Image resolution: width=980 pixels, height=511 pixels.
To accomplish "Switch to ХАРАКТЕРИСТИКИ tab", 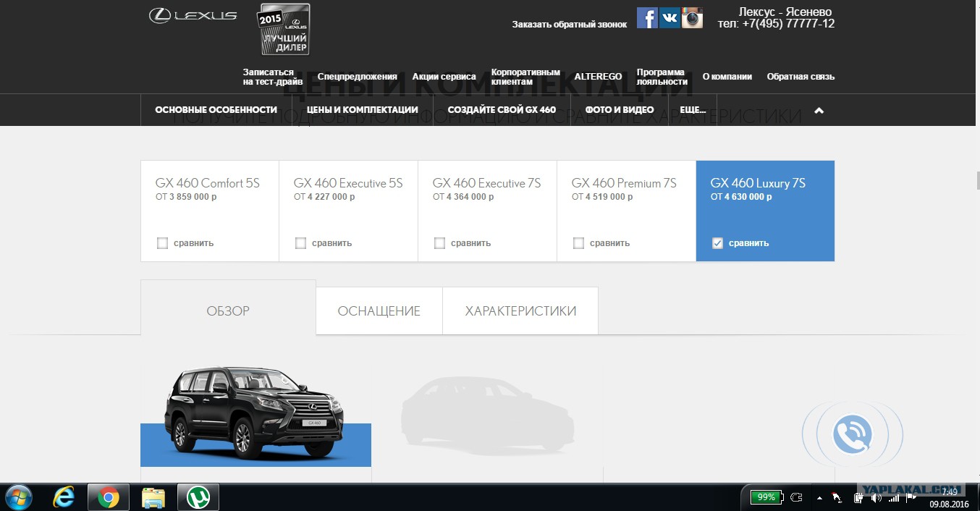I will point(520,311).
